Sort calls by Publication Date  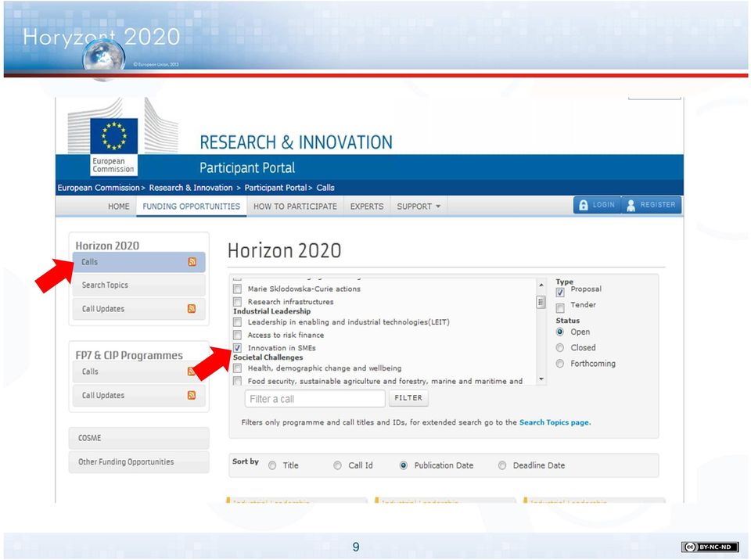pos(404,465)
